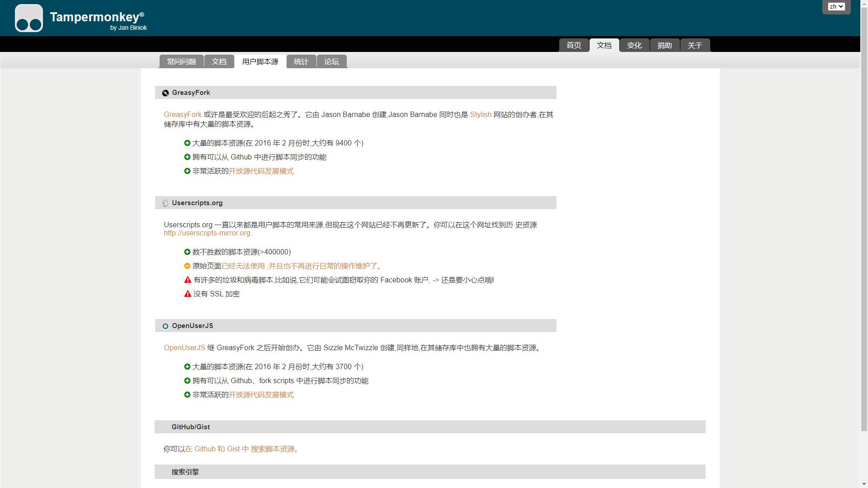This screenshot has width=868, height=488.
Task: Click the OpenUserJS circle icon
Action: 165,326
